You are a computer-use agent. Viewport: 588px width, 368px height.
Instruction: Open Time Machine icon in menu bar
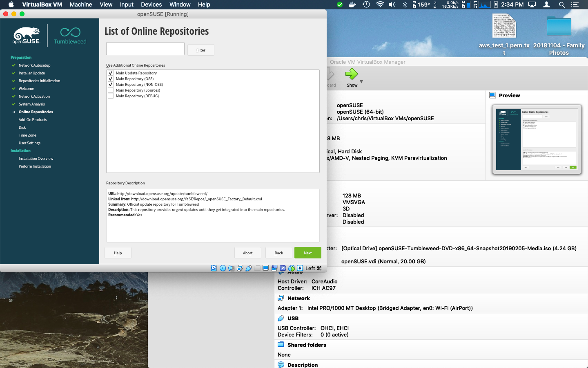[x=366, y=4]
